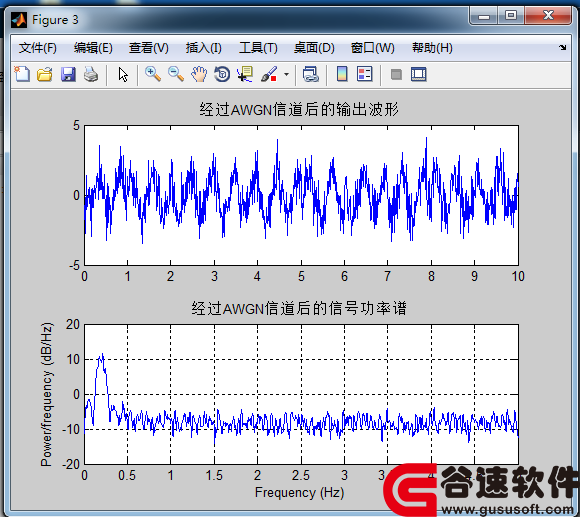
Task: Click the Hide Plot Tools icon
Action: click(396, 75)
